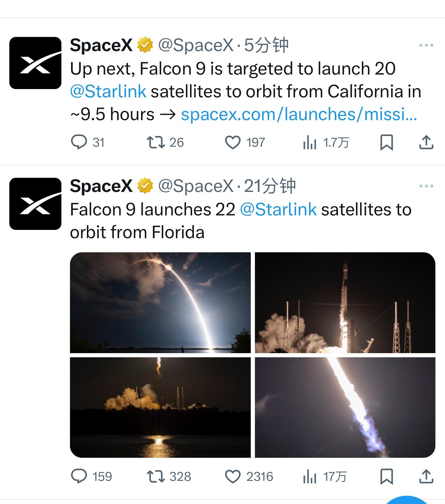The height and width of the screenshot is (504, 445).
Task: Open more options on the Florida tweet
Action: pyautogui.click(x=426, y=186)
